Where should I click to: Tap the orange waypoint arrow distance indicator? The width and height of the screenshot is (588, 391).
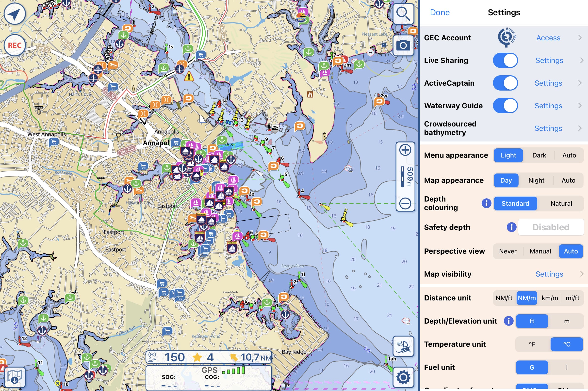pos(250,358)
